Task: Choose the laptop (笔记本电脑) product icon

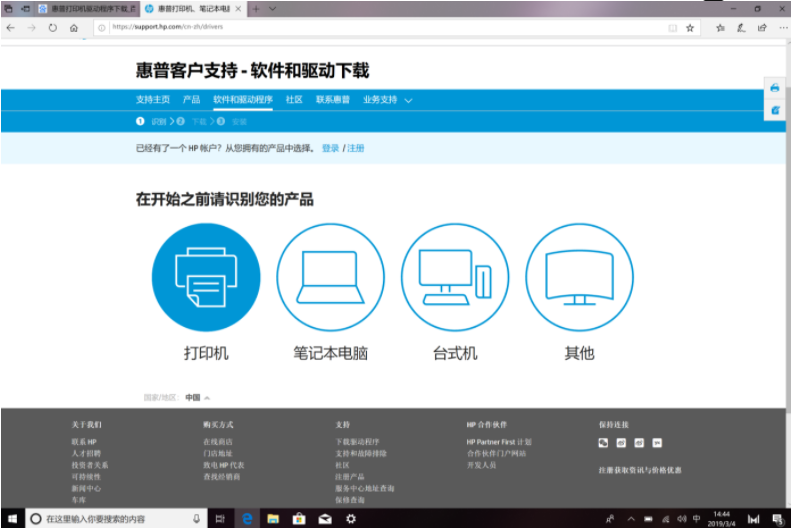Action: pyautogui.click(x=330, y=277)
